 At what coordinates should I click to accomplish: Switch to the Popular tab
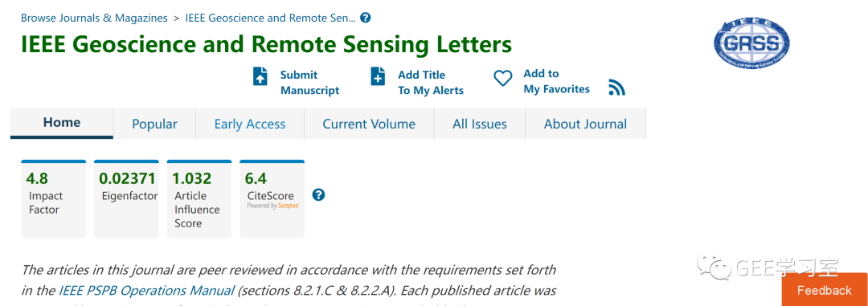154,124
